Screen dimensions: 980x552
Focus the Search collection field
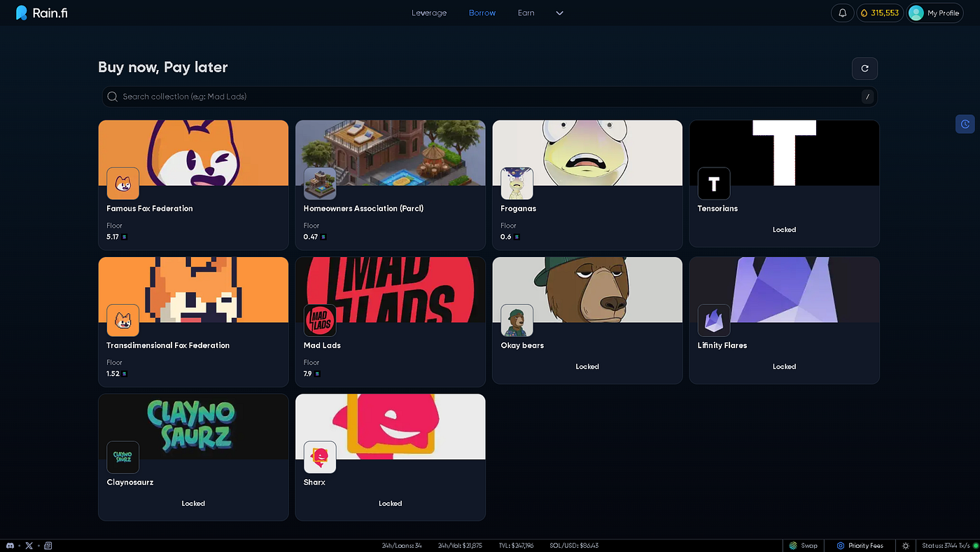(x=489, y=97)
